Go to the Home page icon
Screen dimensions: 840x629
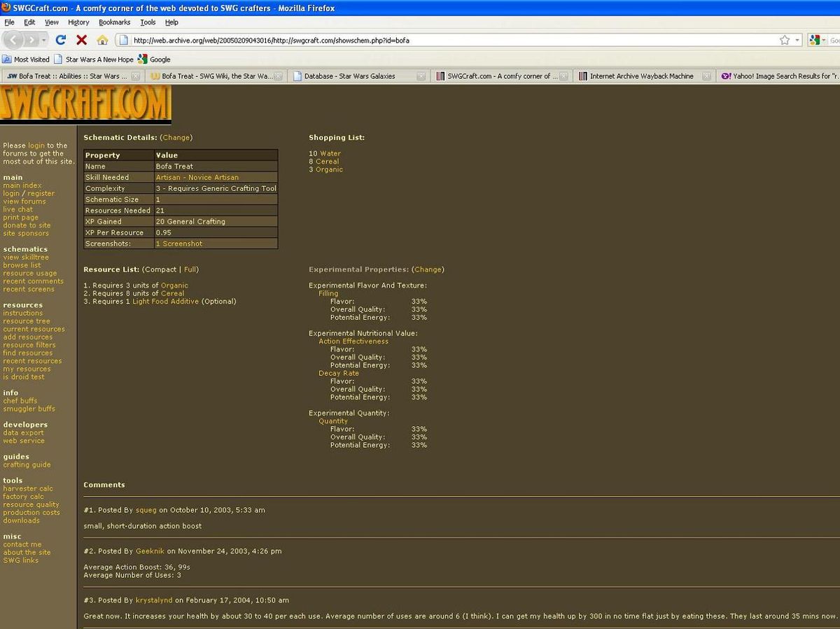point(102,40)
